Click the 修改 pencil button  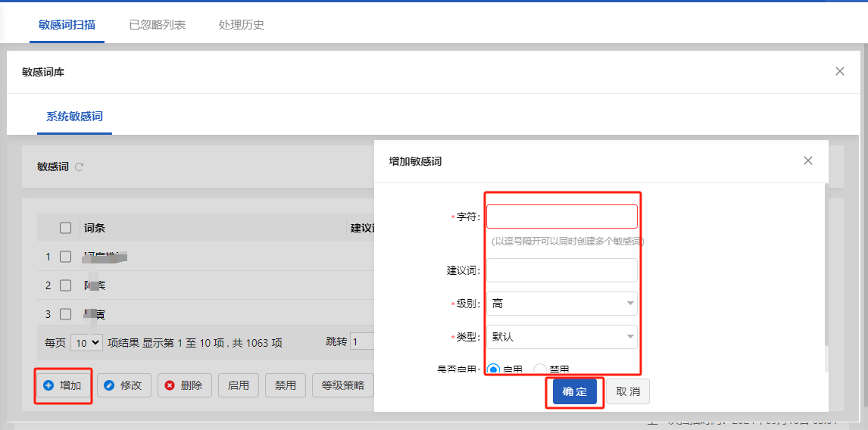tap(124, 385)
